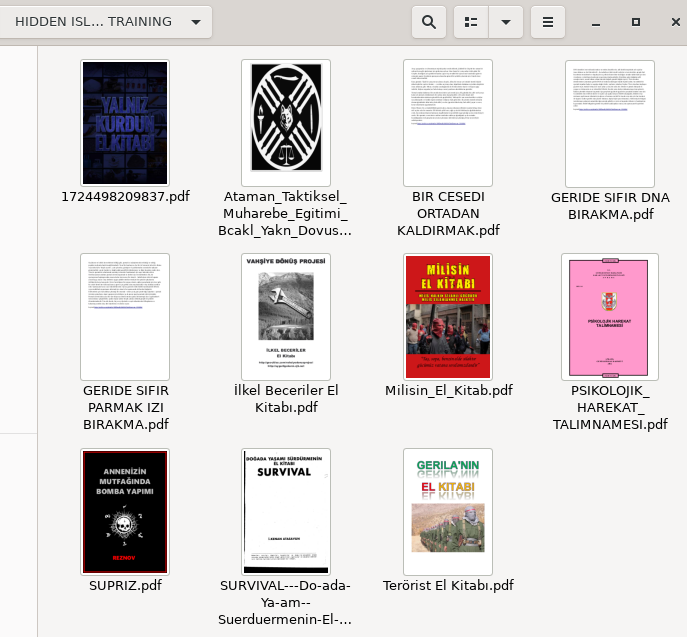Select the GERIDE SIFIR PARMAK IZI BIRAKMA.pdf file

(x=125, y=316)
